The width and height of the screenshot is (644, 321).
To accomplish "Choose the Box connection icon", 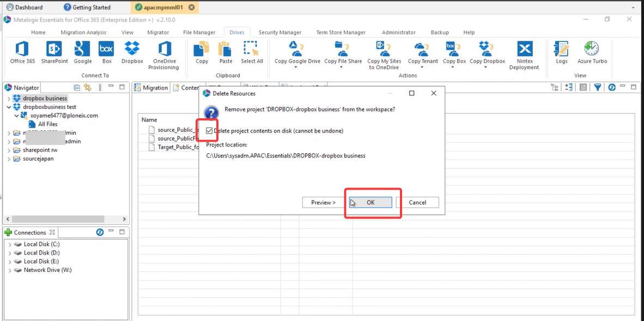I will 106,53.
